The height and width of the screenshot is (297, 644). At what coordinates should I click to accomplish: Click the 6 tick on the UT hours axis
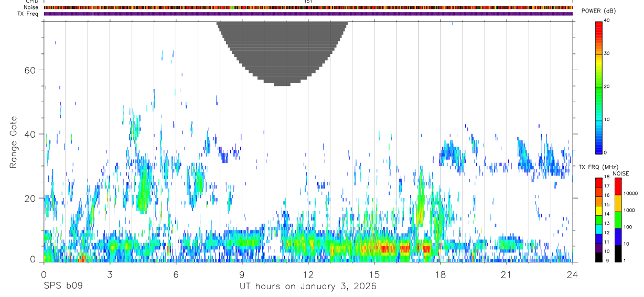(x=176, y=274)
